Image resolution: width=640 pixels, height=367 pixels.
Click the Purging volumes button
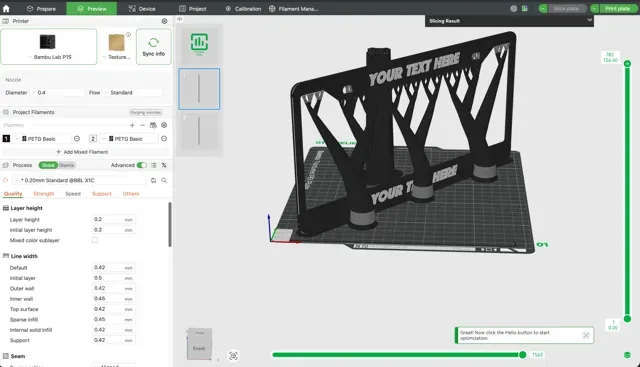tap(146, 112)
